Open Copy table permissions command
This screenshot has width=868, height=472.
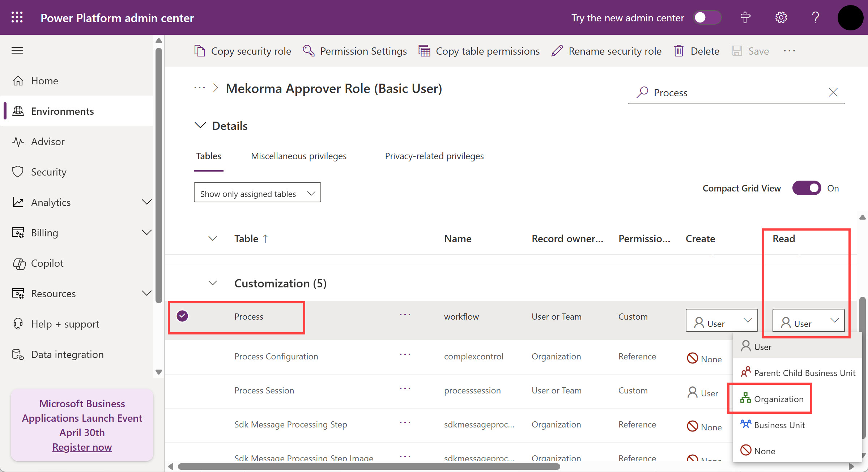pos(479,51)
